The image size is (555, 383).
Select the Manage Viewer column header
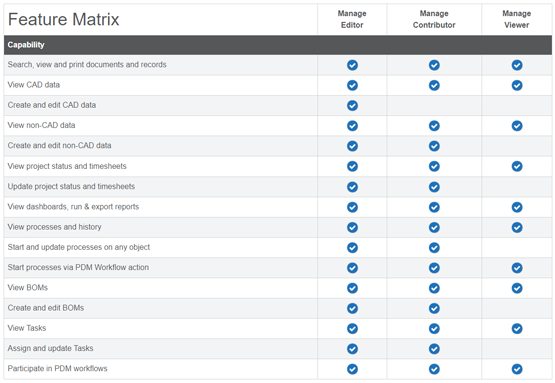point(517,19)
